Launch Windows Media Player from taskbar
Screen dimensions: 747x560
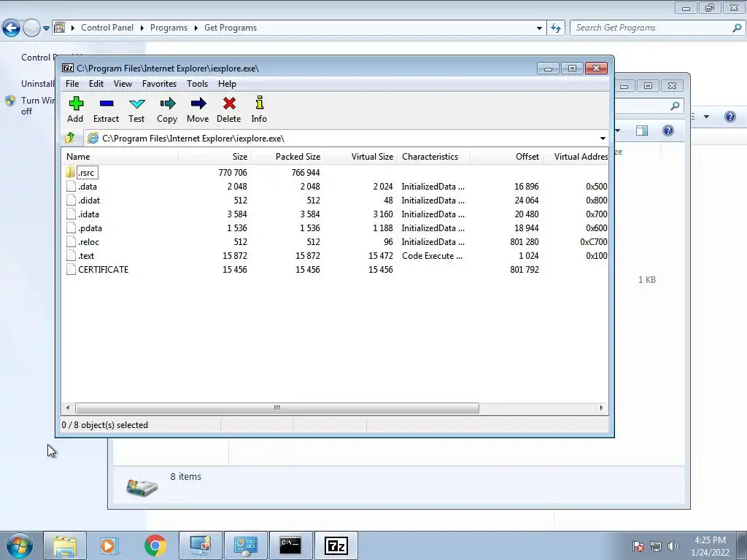tap(109, 545)
